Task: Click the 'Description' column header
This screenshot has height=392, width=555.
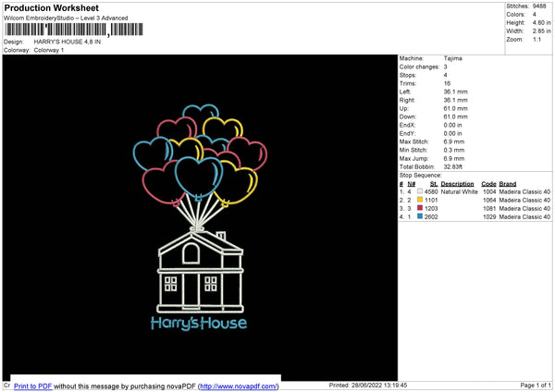Action: tap(457, 184)
